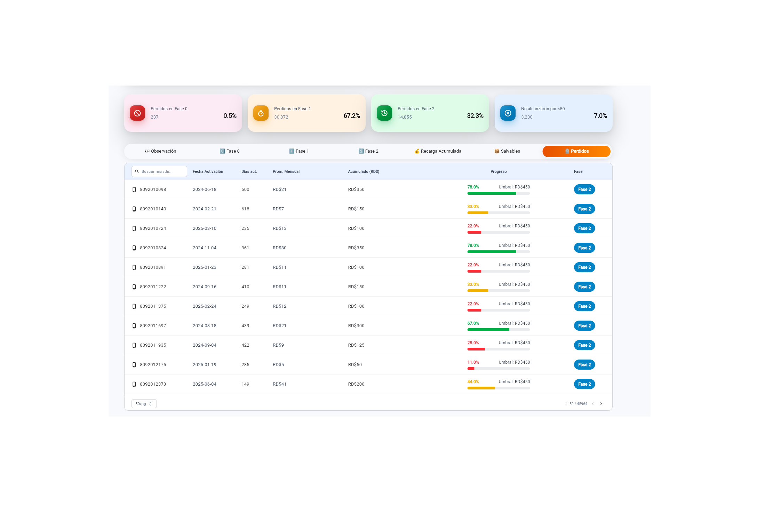Click the phone icon beside 8092011697
Viewport: 757px width, 532px height.
coord(134,326)
